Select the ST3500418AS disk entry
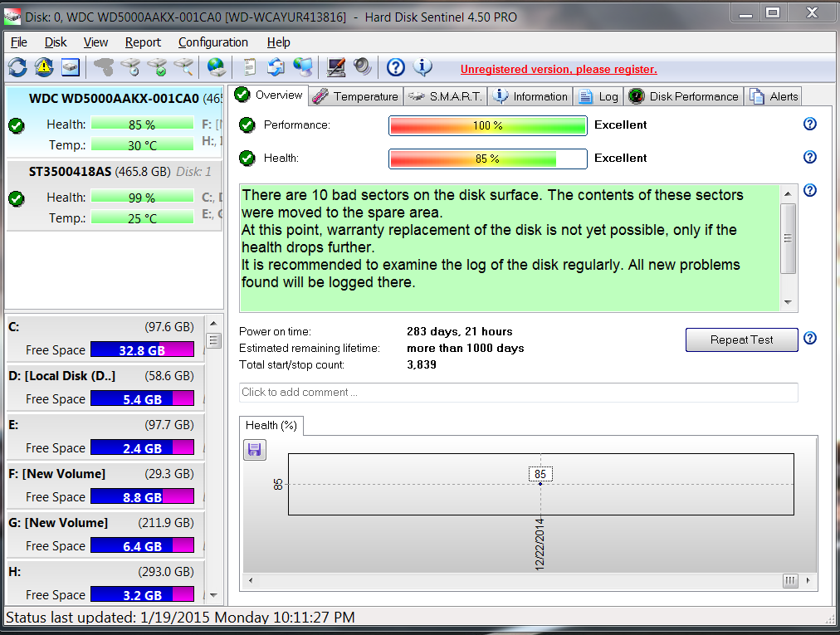Image resolution: width=840 pixels, height=635 pixels. pyautogui.click(x=114, y=196)
